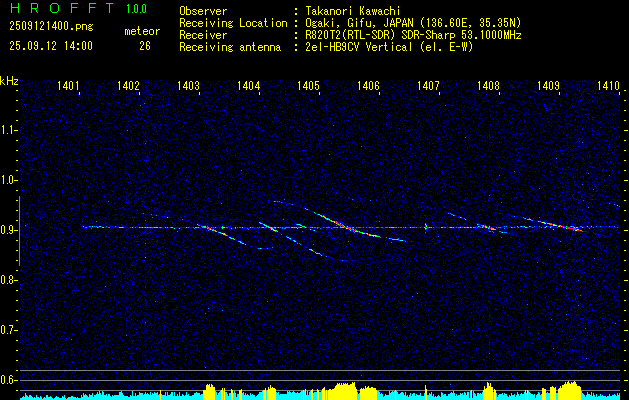Viewport: 629px width, 400px height.
Task: Click the 1403 time axis label
Action: click(188, 85)
